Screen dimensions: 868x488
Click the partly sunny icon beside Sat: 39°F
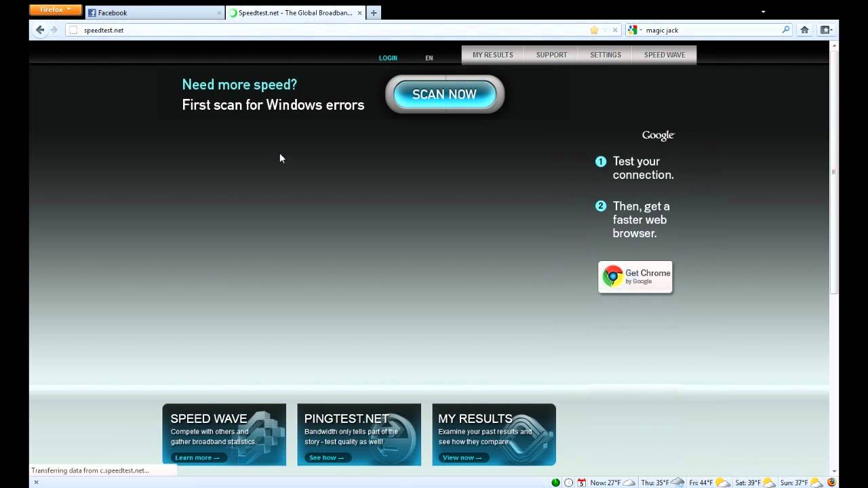[770, 483]
